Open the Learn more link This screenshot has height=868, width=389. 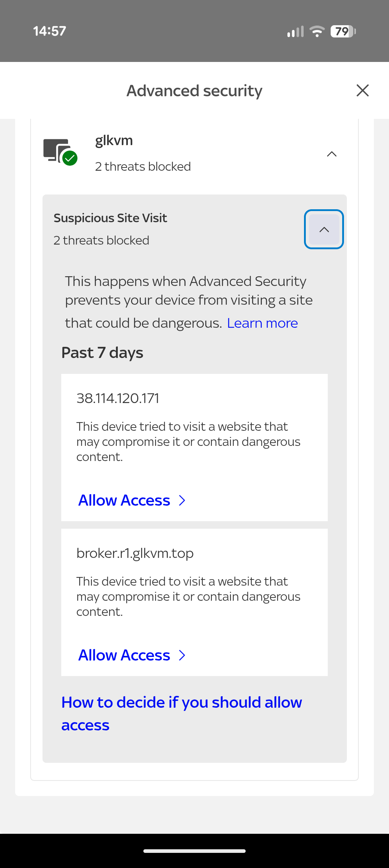pos(262,323)
